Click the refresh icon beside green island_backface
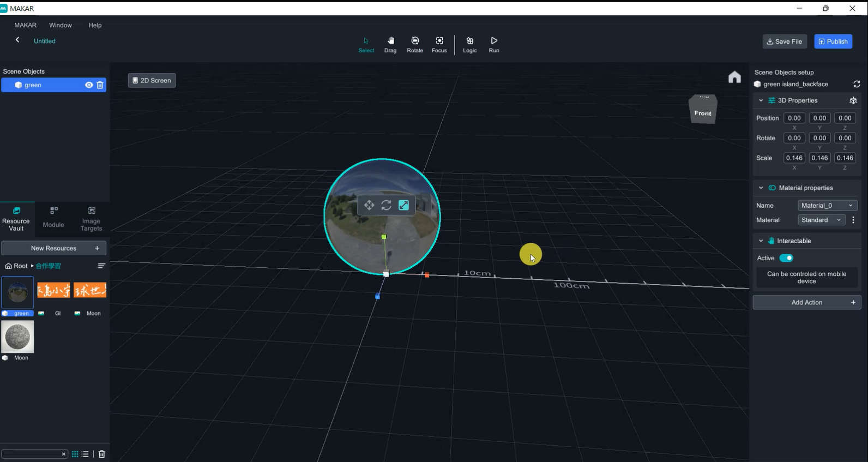Viewport: 868px width, 462px height. pos(857,84)
